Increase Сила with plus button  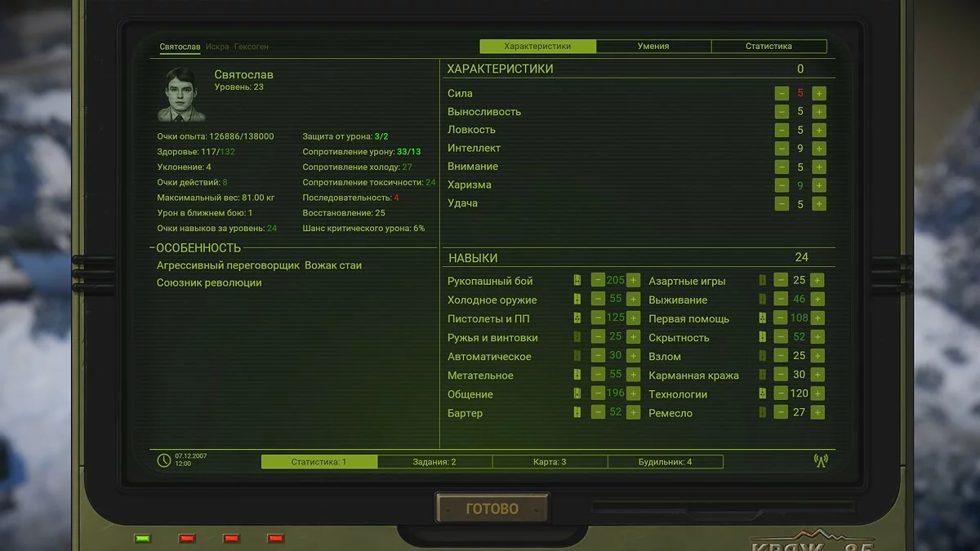point(819,93)
